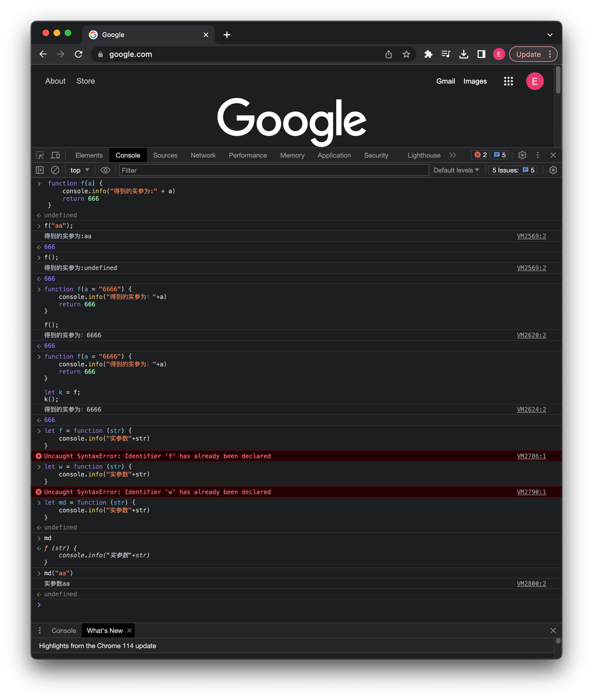View site information lock icon

click(x=100, y=54)
